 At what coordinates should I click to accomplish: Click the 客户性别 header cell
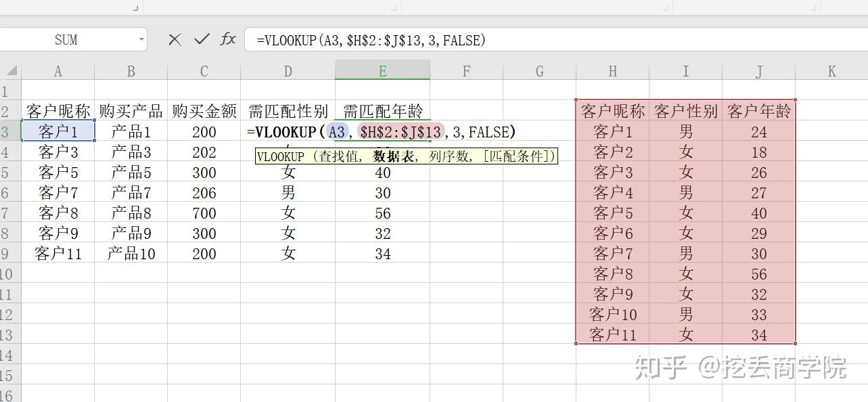click(685, 111)
